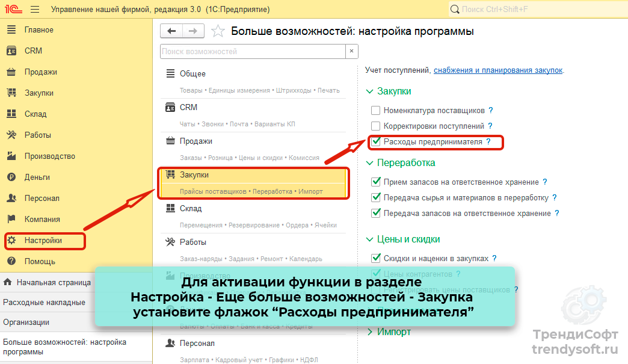This screenshot has height=364, width=628.
Task: Select Склад settings category grid icon
Action: [171, 208]
